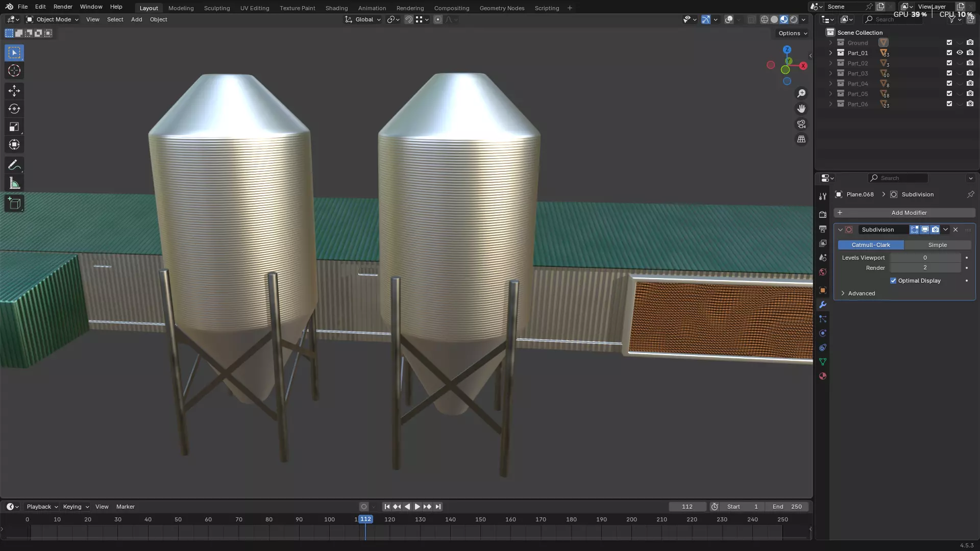Select the Scale tool

[14, 127]
